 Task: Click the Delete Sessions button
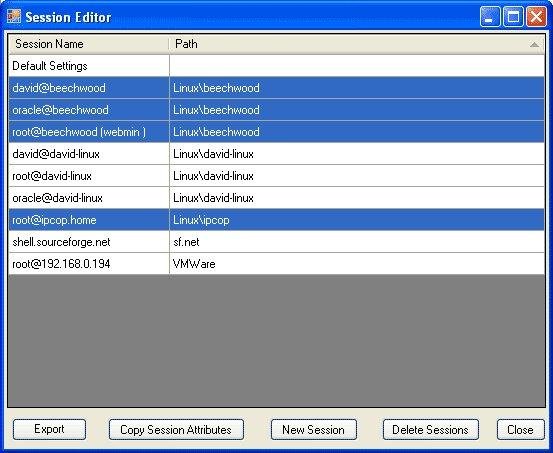(431, 429)
